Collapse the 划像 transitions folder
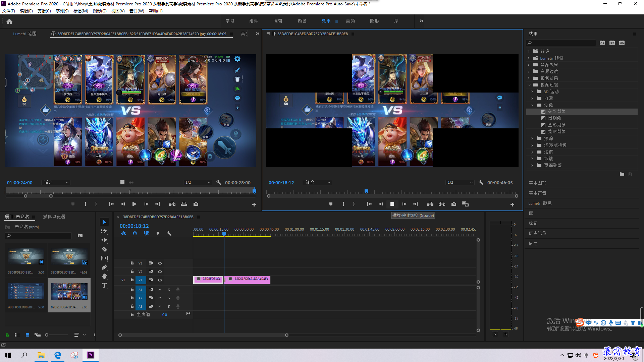644x362 pixels. coord(532,105)
